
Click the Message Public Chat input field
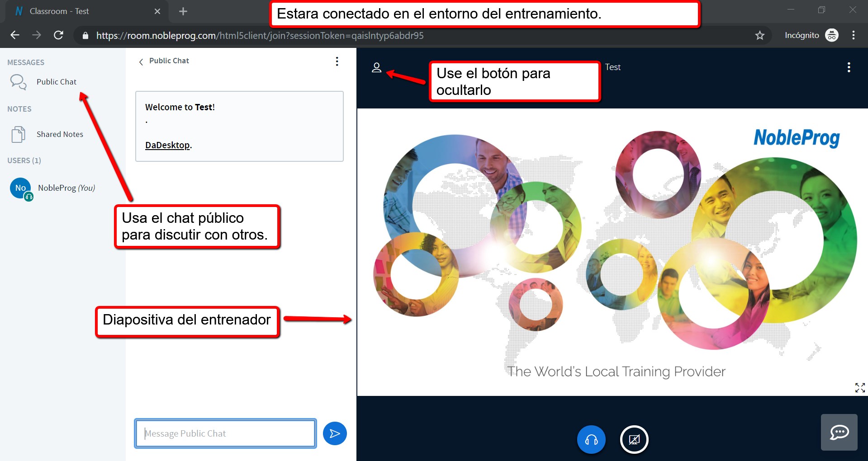click(225, 433)
